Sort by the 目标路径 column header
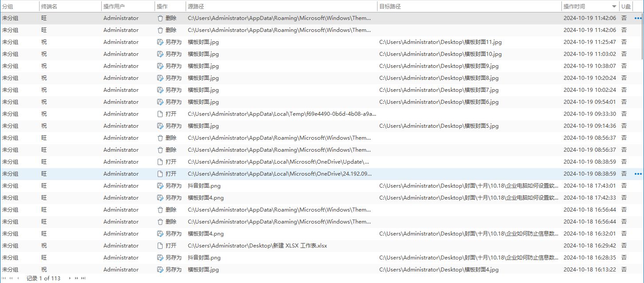The width and height of the screenshot is (644, 283). coord(469,6)
